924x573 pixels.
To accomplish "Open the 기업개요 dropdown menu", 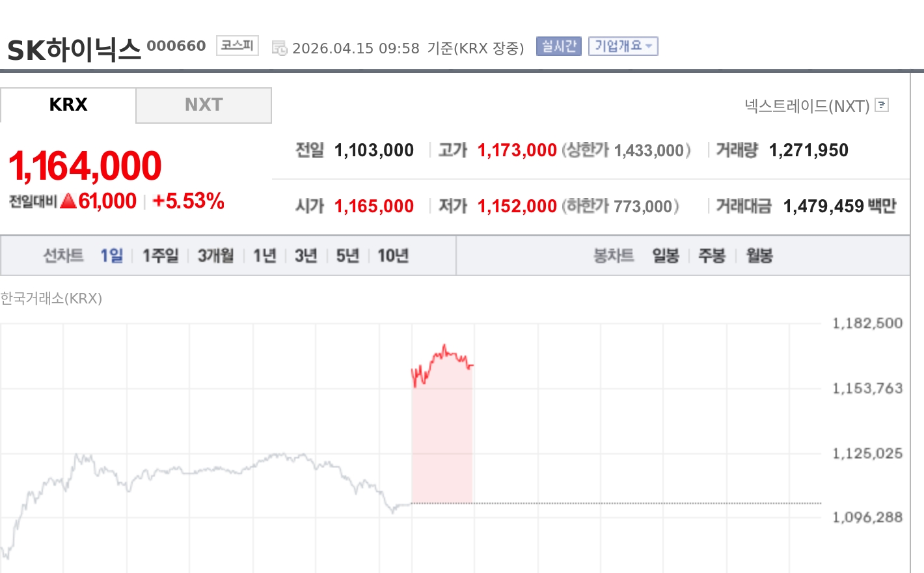I will click(623, 46).
